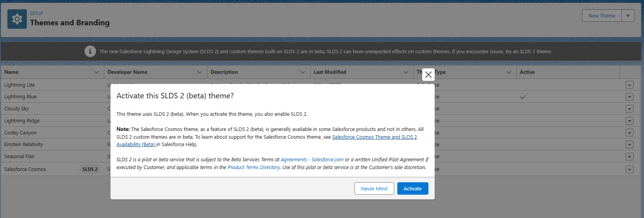644x218 pixels.
Task: Open the Product Terms Directory link
Action: [x=253, y=167]
